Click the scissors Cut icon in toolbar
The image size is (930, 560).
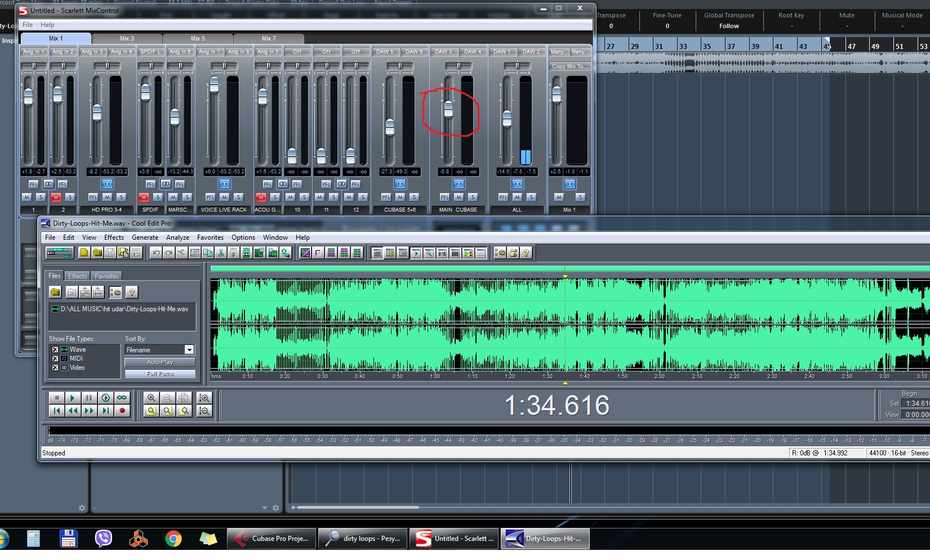(221, 253)
